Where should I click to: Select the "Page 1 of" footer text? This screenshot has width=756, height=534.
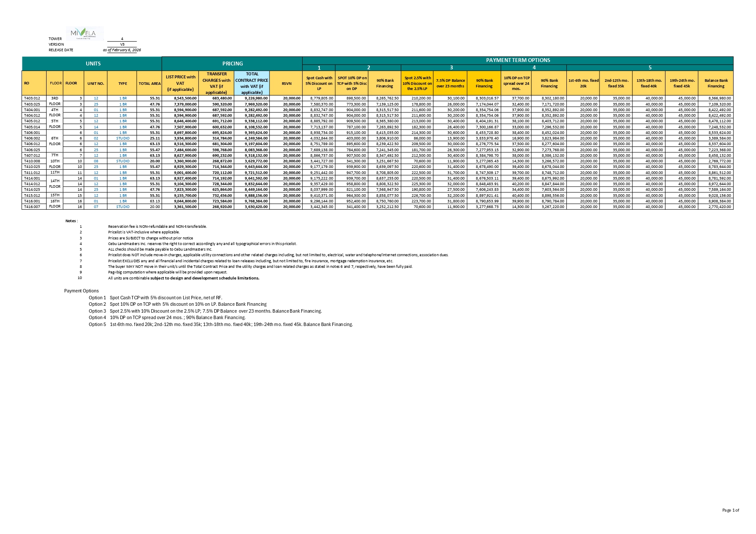(731, 510)
